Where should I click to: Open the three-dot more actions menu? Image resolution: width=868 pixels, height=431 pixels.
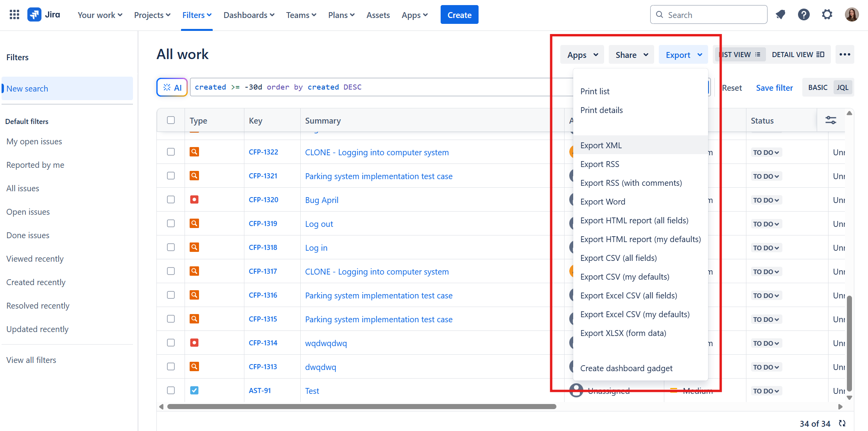tap(845, 54)
